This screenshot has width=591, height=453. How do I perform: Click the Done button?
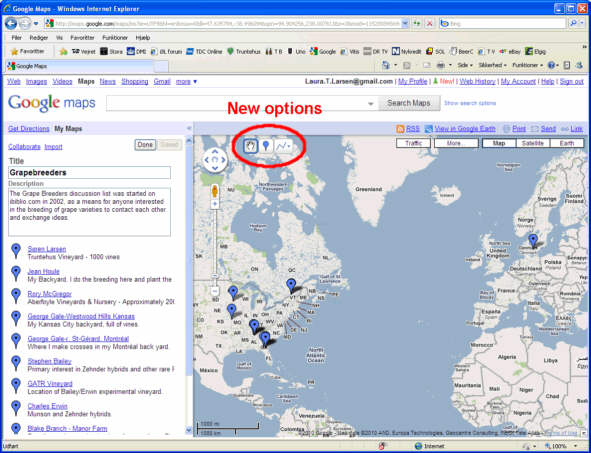pyautogui.click(x=145, y=145)
